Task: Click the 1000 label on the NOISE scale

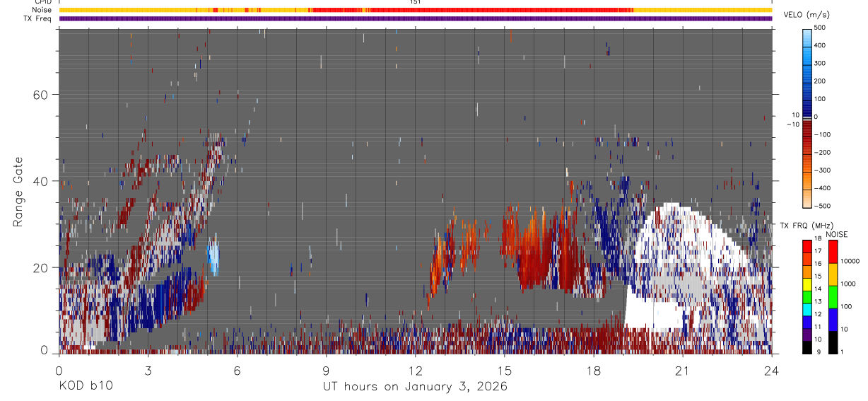Action: coord(849,284)
